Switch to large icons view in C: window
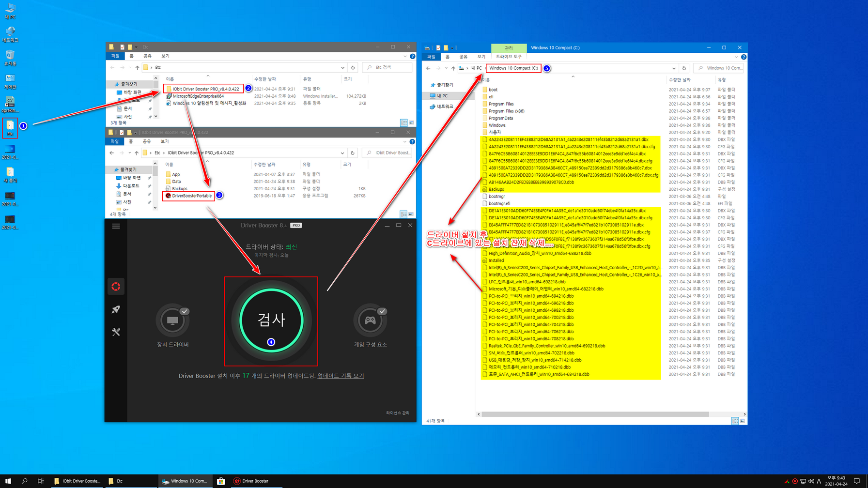Viewport: 868px width, 488px height. [743, 421]
